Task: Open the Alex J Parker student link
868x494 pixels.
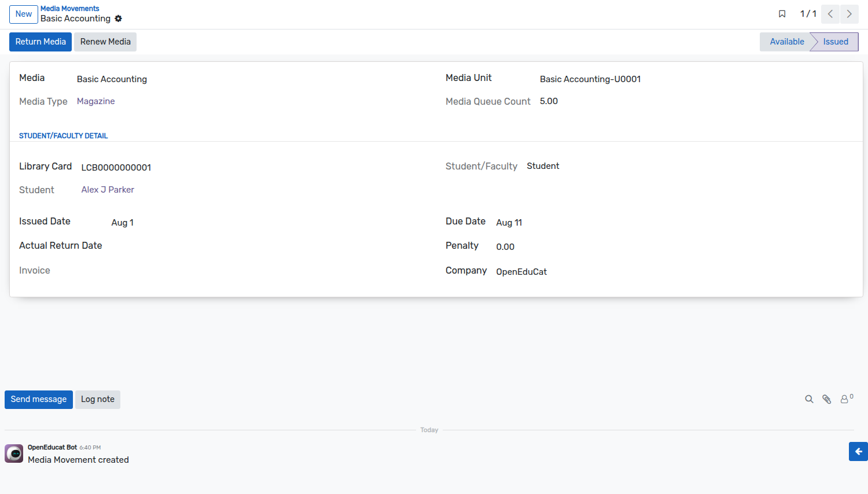Action: (x=108, y=190)
